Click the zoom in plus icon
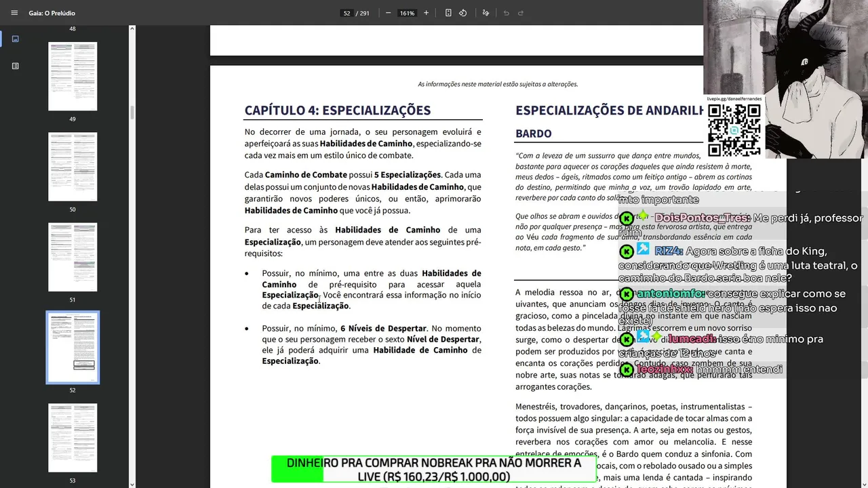Viewport: 868px width, 488px height. (426, 13)
